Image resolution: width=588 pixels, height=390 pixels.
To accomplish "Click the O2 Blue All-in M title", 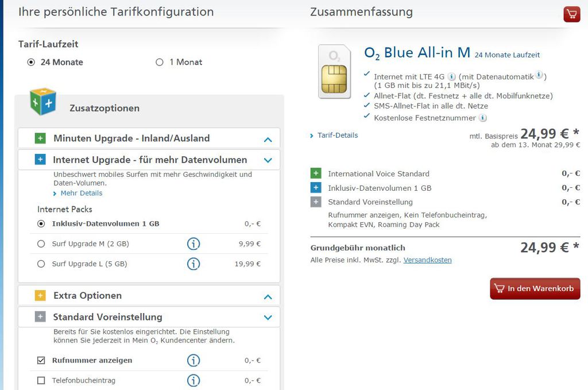I will [x=417, y=53].
